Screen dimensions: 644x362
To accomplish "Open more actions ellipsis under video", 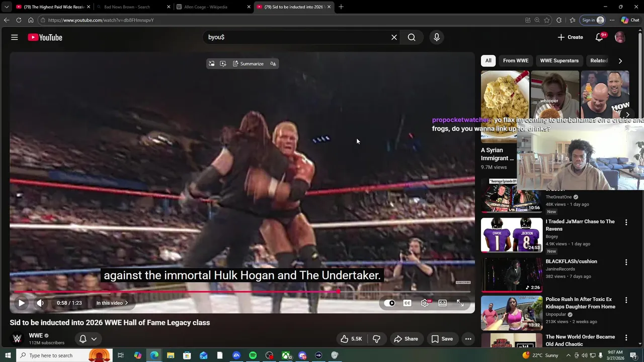I will click(x=468, y=339).
